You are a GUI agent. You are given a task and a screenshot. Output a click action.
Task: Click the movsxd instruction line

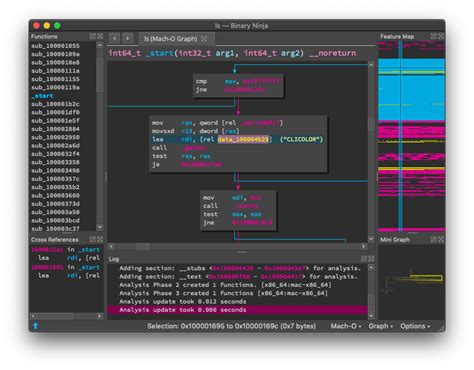[196, 131]
